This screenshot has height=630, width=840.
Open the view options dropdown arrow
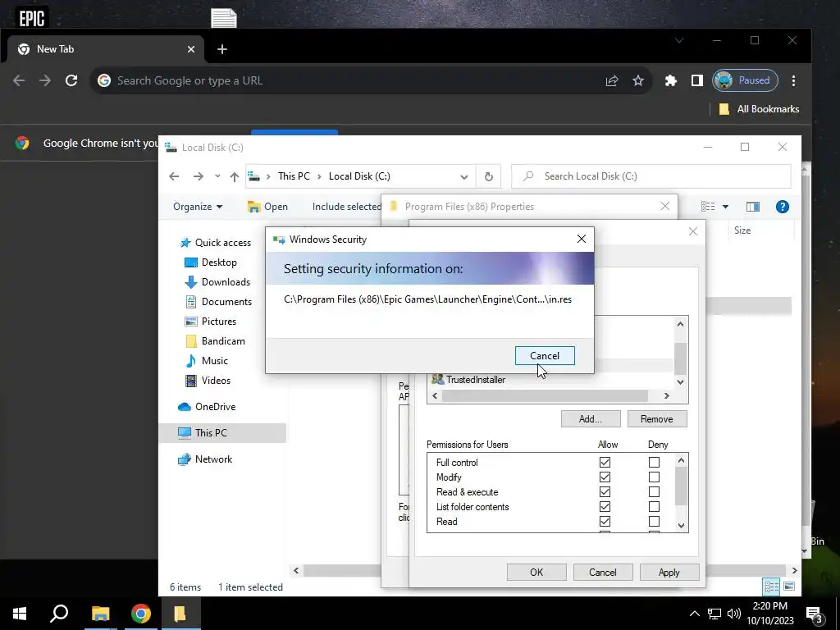tap(725, 207)
